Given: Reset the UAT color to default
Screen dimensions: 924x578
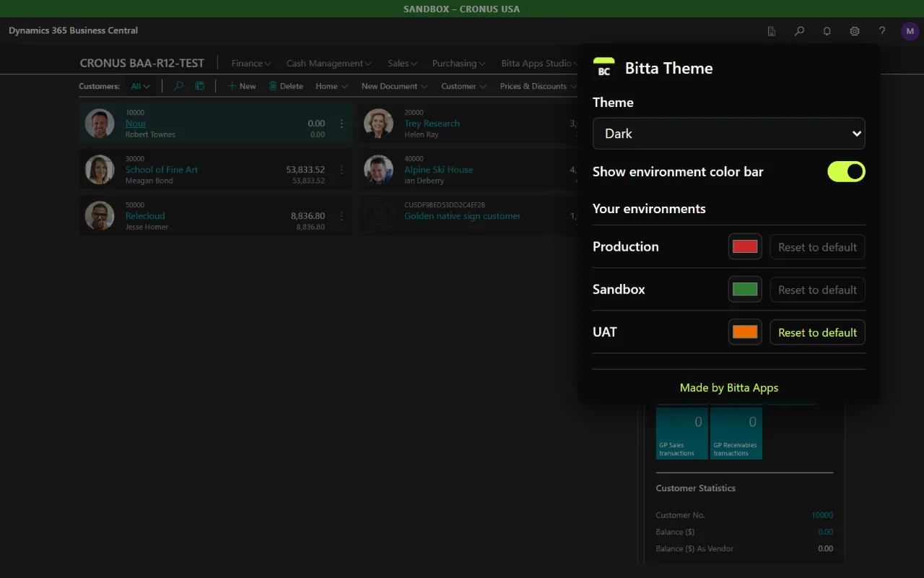Looking at the screenshot, I should (817, 332).
